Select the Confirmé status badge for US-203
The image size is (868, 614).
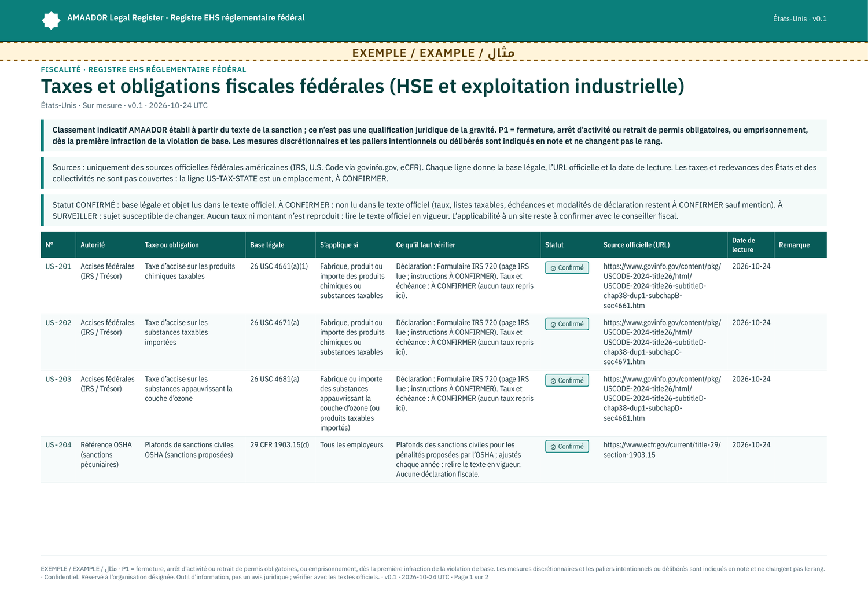567,381
